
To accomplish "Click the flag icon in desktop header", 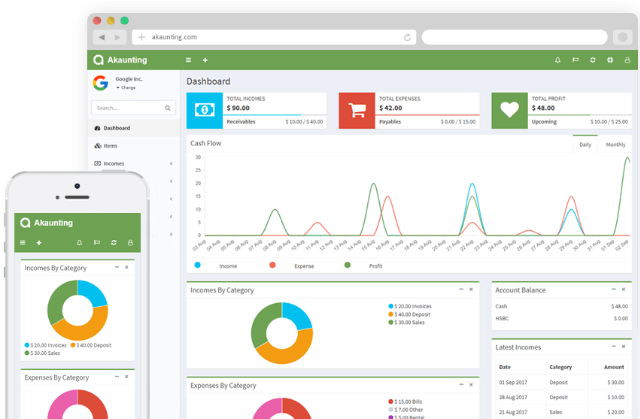I will click(575, 60).
